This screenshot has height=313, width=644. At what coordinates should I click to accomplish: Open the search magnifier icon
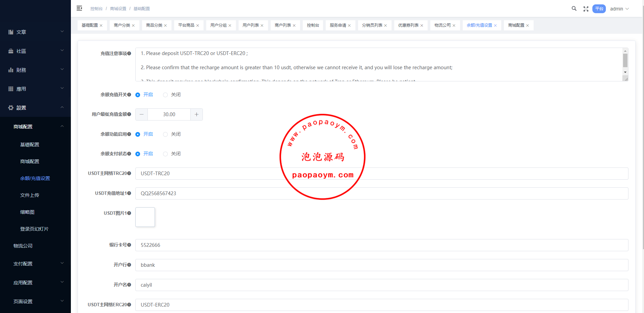pos(574,9)
